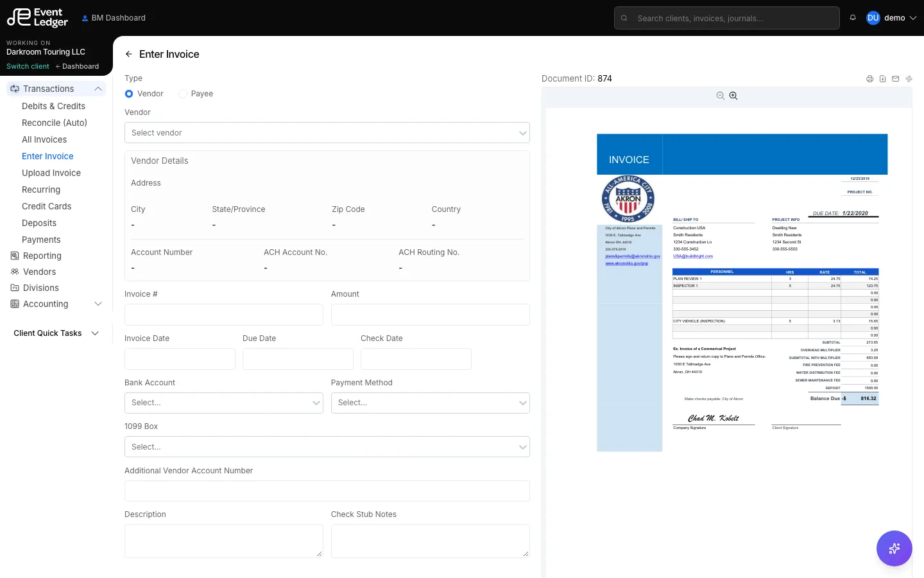Open All Invoices list
Viewport: 924px width, 578px height.
(x=44, y=139)
